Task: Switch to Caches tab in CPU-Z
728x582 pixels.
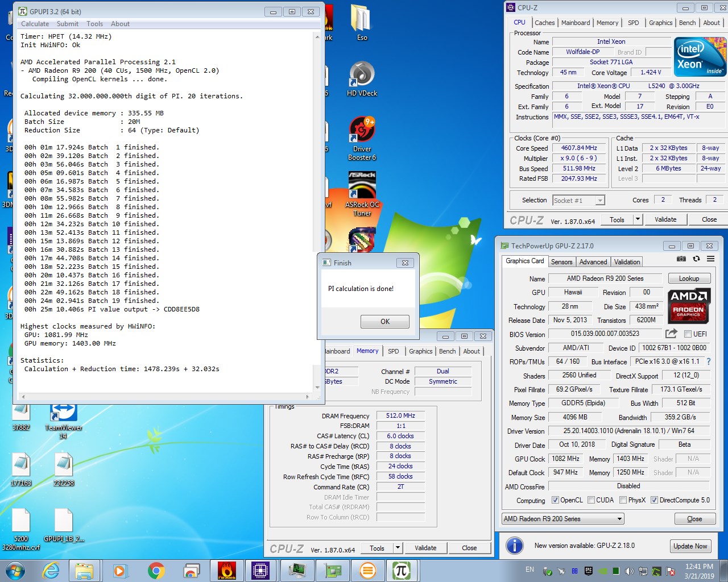Action: tap(544, 23)
